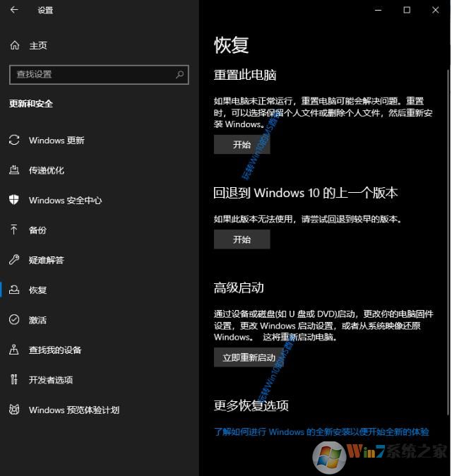This screenshot has height=476, width=452.
Task: Click 开始 under 回退到 Windows 10 的上一个版本
Action: (242, 239)
